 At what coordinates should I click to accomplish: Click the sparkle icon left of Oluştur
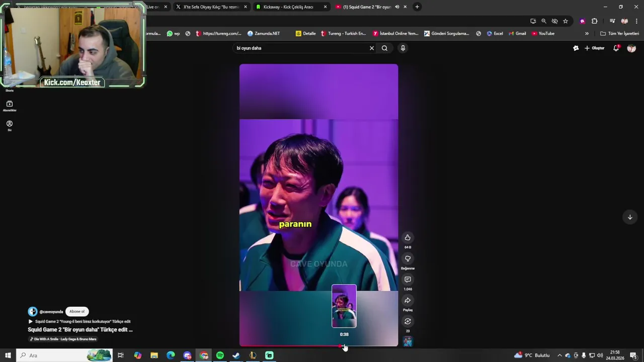(x=576, y=48)
